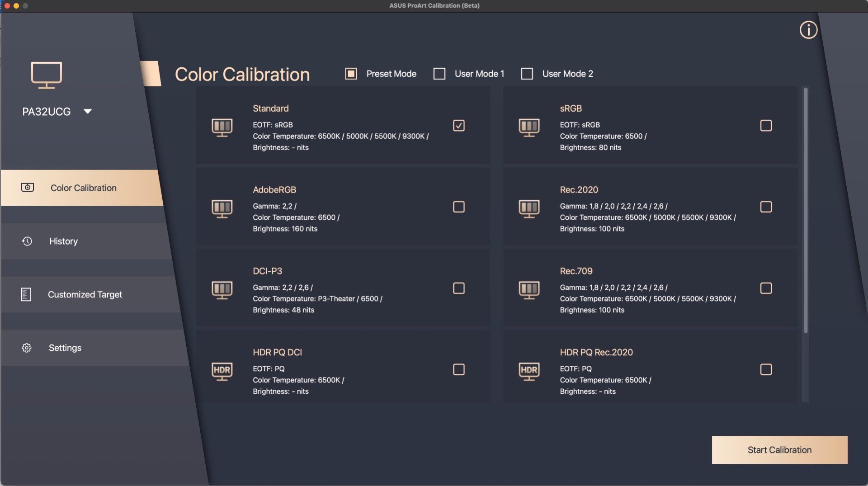Click the DCI-P3 preset title

(267, 271)
